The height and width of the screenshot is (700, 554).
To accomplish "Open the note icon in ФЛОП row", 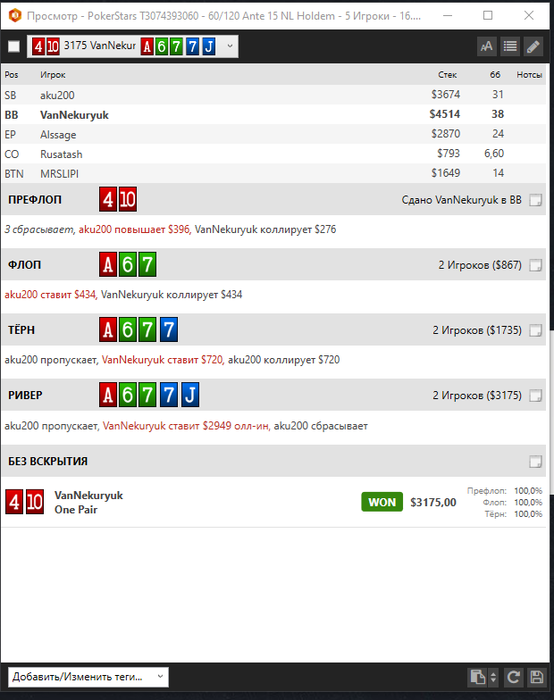I will (535, 265).
